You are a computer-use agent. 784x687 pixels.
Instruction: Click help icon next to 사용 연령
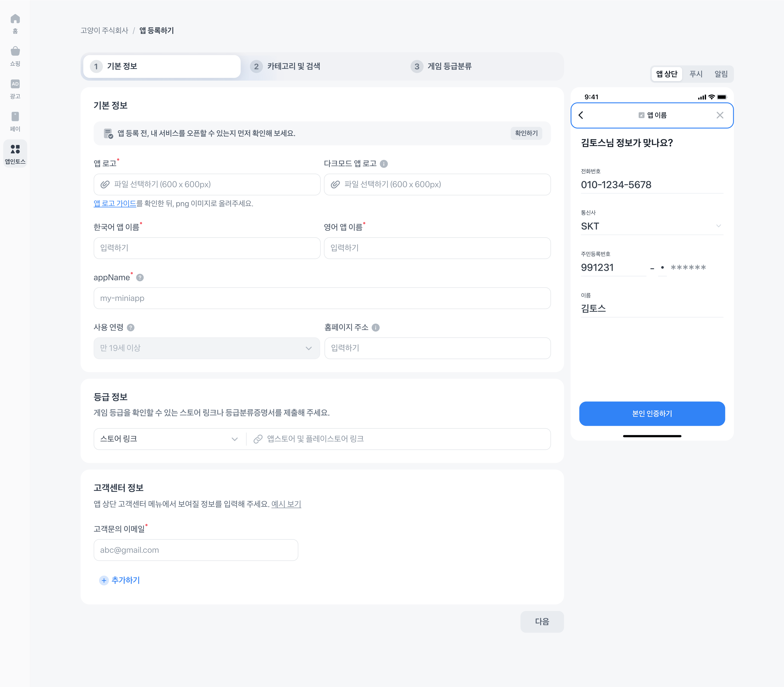coord(130,328)
